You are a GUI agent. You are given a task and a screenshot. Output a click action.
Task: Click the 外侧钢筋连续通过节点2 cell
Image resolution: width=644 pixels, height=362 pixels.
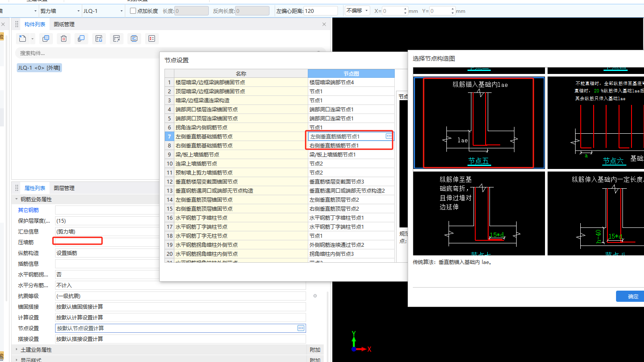(351, 245)
